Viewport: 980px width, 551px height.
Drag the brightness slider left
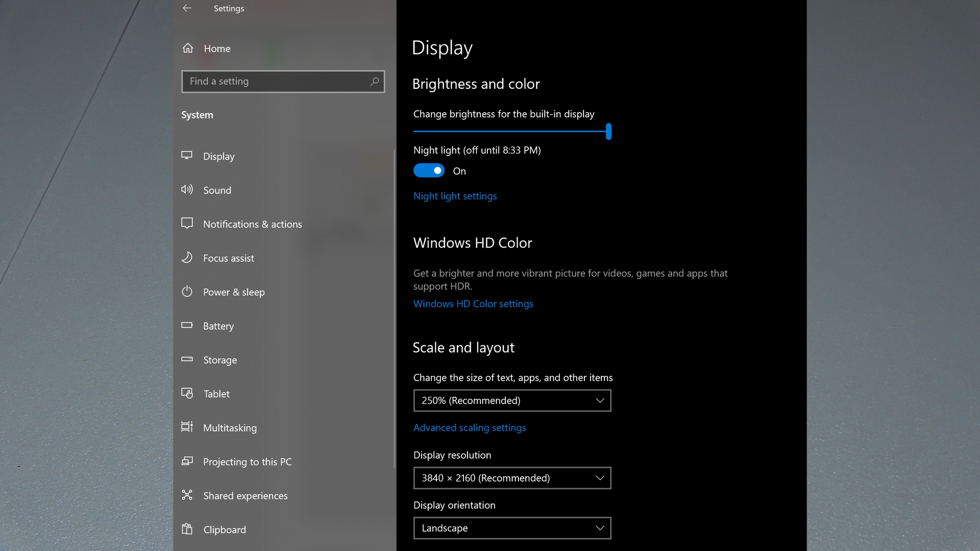click(608, 132)
